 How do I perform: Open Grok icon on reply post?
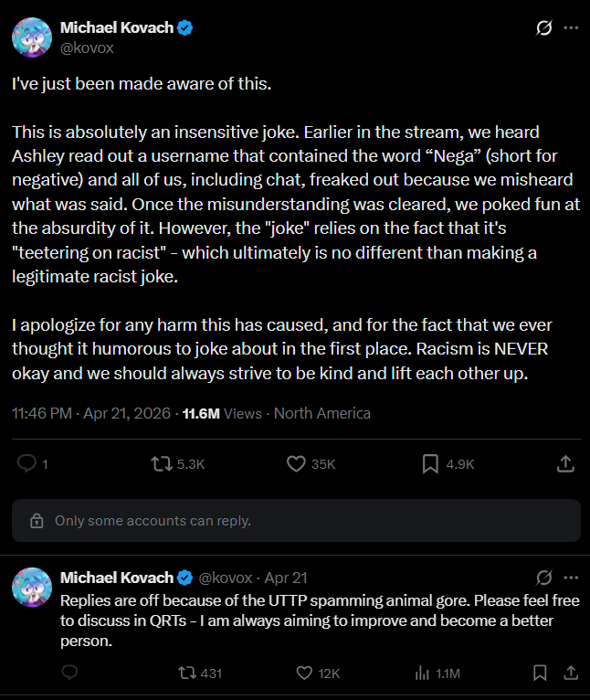tap(543, 578)
